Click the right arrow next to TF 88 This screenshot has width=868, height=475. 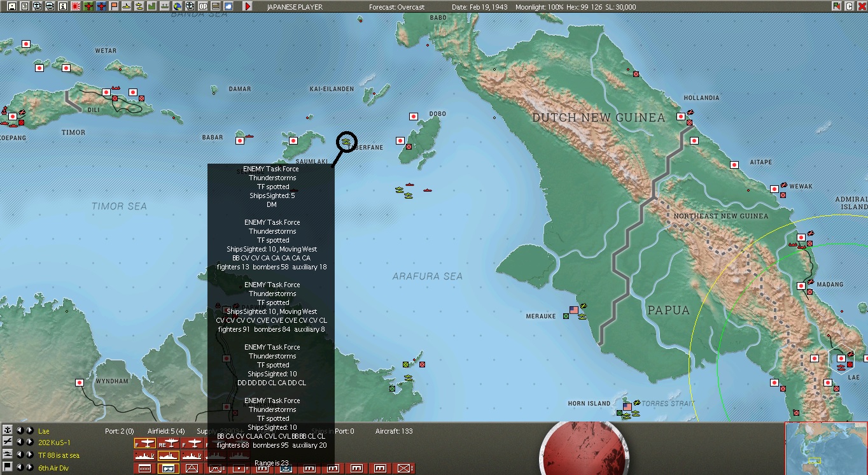tap(29, 455)
